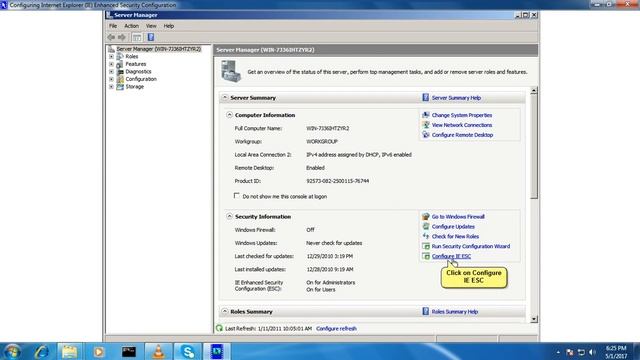This screenshot has width=640, height=360.
Task: Click Windows Firewall icon
Action: (426, 216)
